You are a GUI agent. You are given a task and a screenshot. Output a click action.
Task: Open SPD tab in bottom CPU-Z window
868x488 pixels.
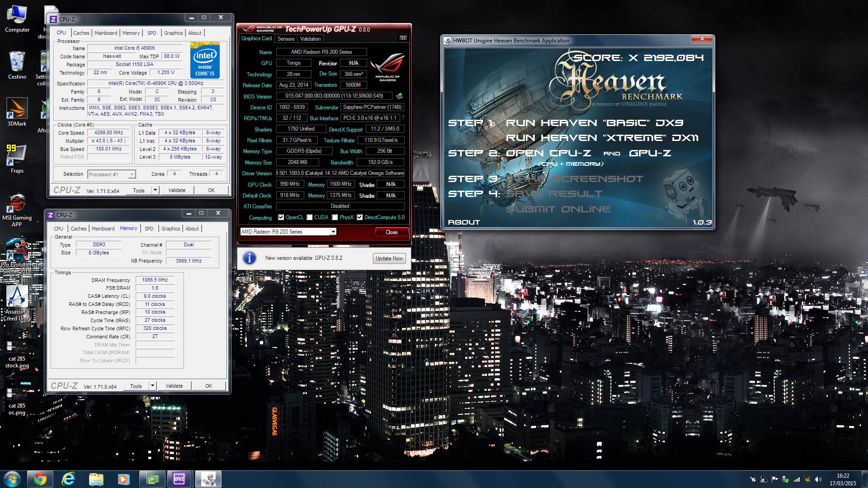coord(149,229)
